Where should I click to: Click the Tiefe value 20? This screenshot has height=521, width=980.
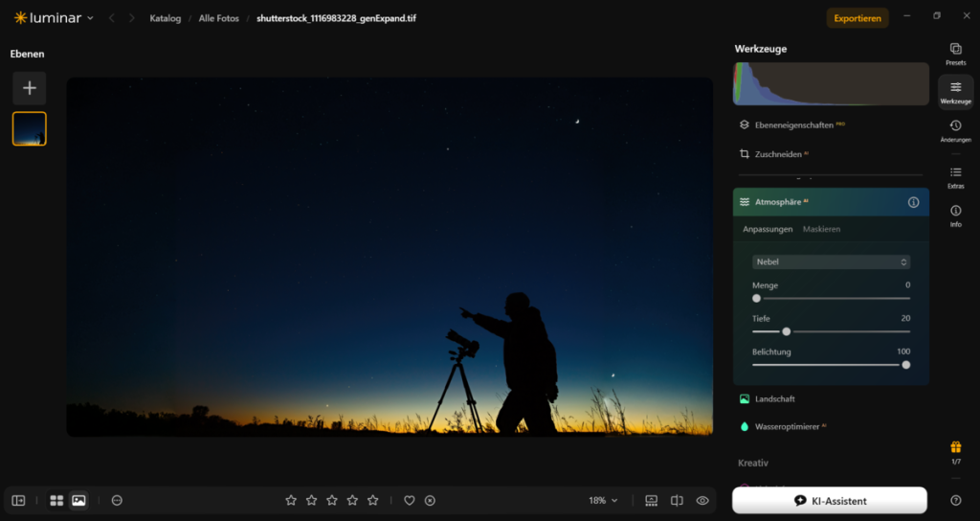click(905, 318)
